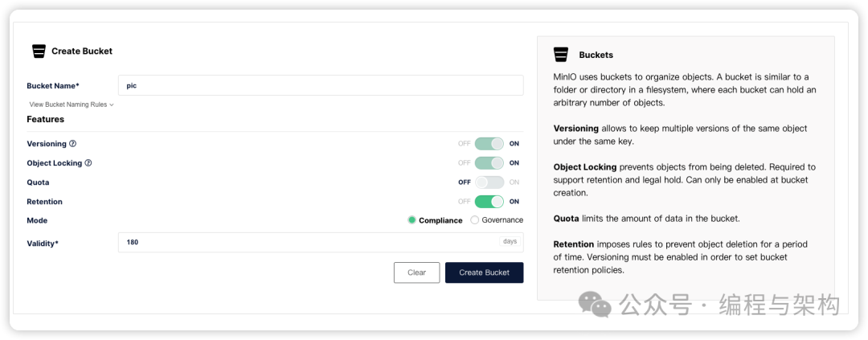The width and height of the screenshot is (868, 340).
Task: Select Governance retention mode
Action: pos(475,220)
